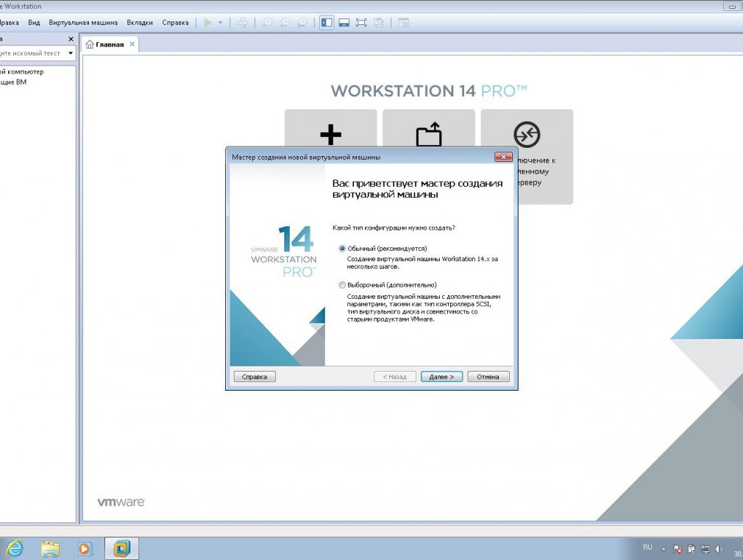Switch to the Главная tab
The width and height of the screenshot is (743, 560).
(x=110, y=44)
